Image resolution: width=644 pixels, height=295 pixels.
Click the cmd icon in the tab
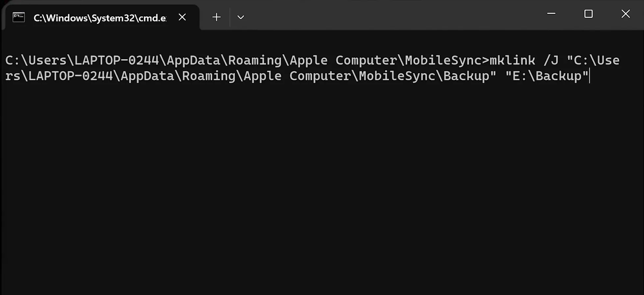point(18,17)
